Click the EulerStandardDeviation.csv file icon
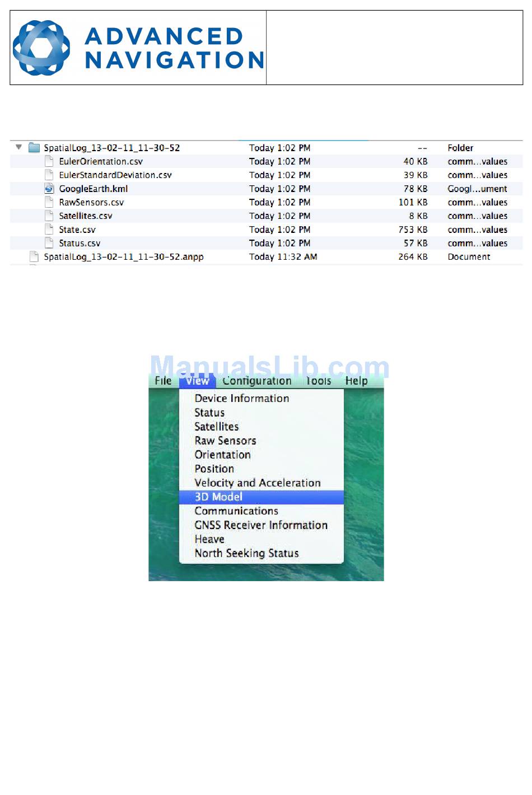The height and width of the screenshot is (795, 532). tap(49, 175)
